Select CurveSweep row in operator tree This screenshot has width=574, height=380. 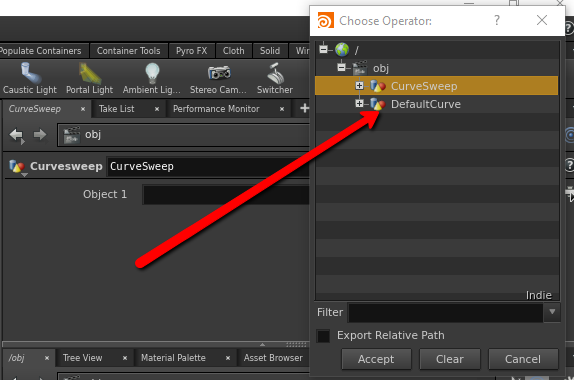point(436,86)
